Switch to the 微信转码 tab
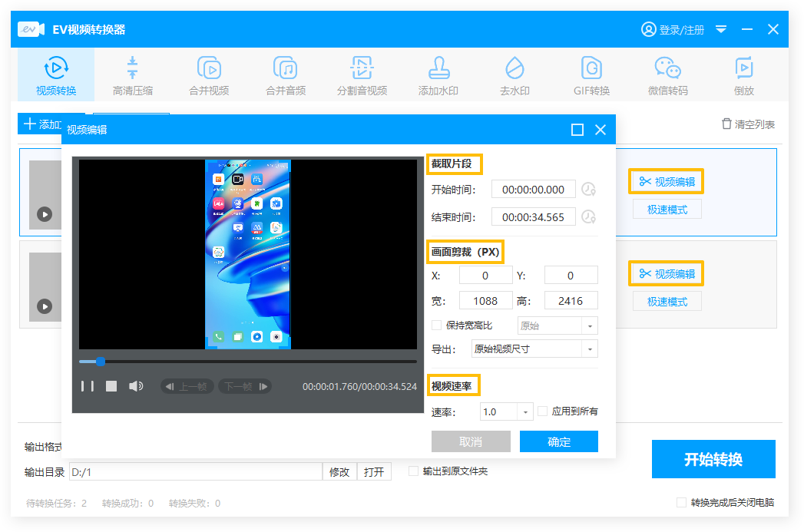The width and height of the screenshot is (804, 532). [667, 75]
